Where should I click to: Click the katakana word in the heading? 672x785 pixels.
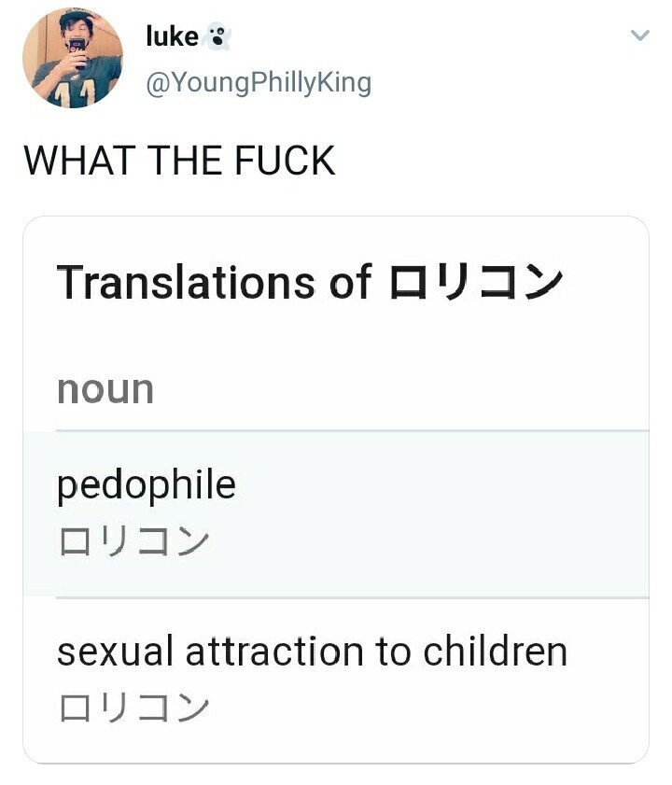(476, 282)
